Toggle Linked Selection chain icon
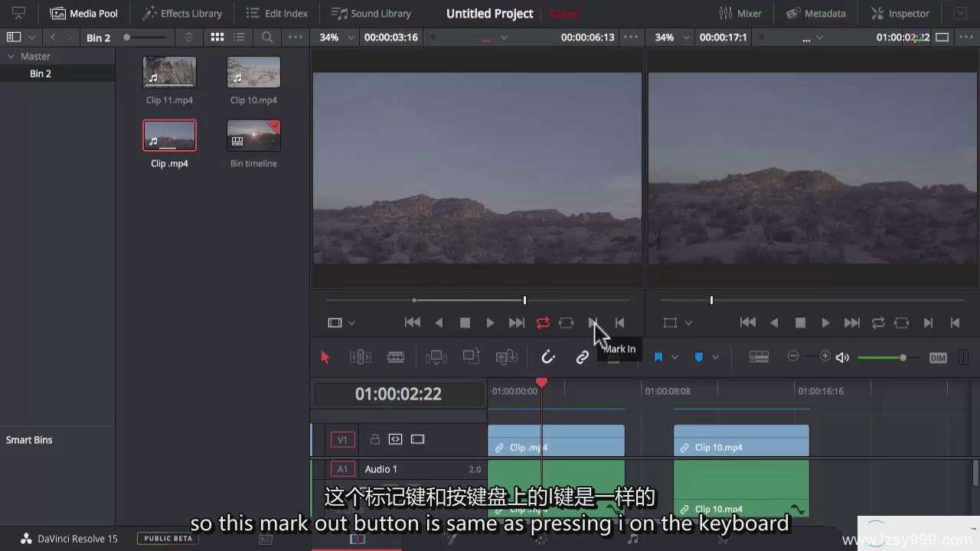Image resolution: width=980 pixels, height=551 pixels. (x=583, y=357)
